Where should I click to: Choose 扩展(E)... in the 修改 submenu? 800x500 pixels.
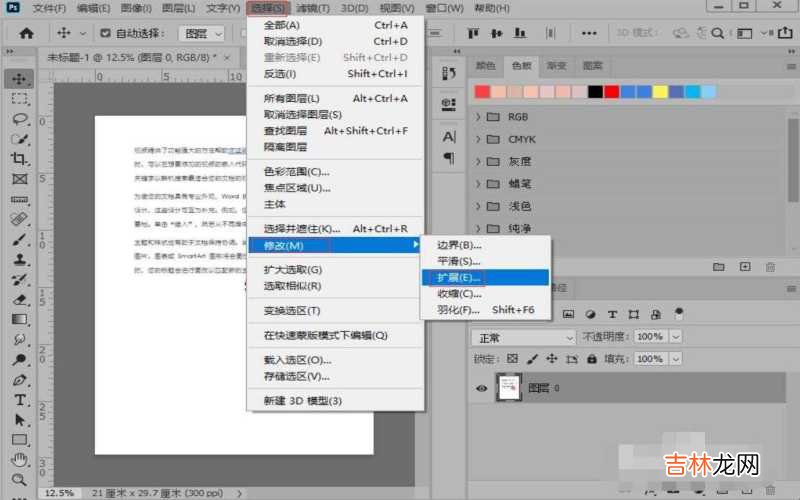485,278
